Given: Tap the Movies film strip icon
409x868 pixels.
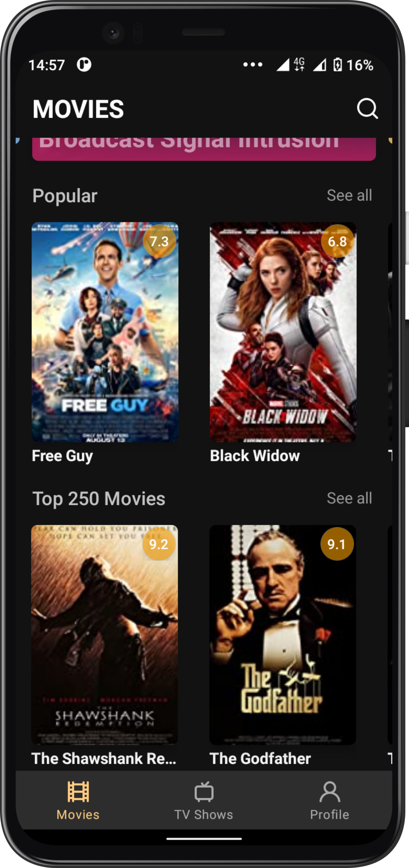Looking at the screenshot, I should coord(78,791).
